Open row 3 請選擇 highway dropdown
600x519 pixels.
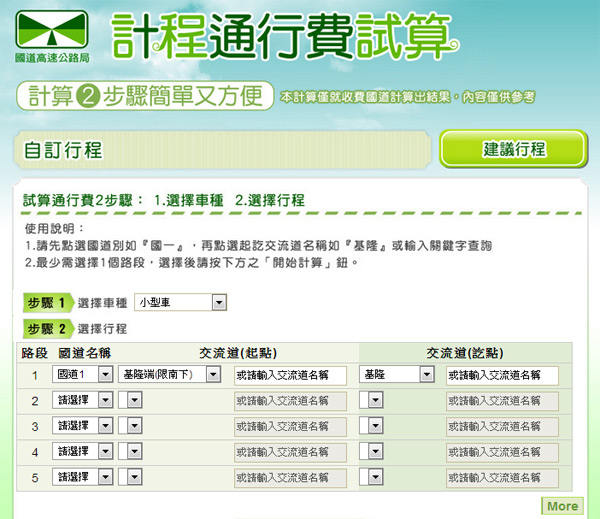(x=85, y=426)
